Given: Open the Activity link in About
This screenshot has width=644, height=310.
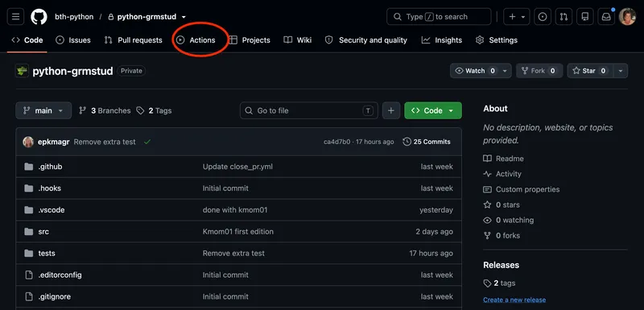Looking at the screenshot, I should (502, 174).
